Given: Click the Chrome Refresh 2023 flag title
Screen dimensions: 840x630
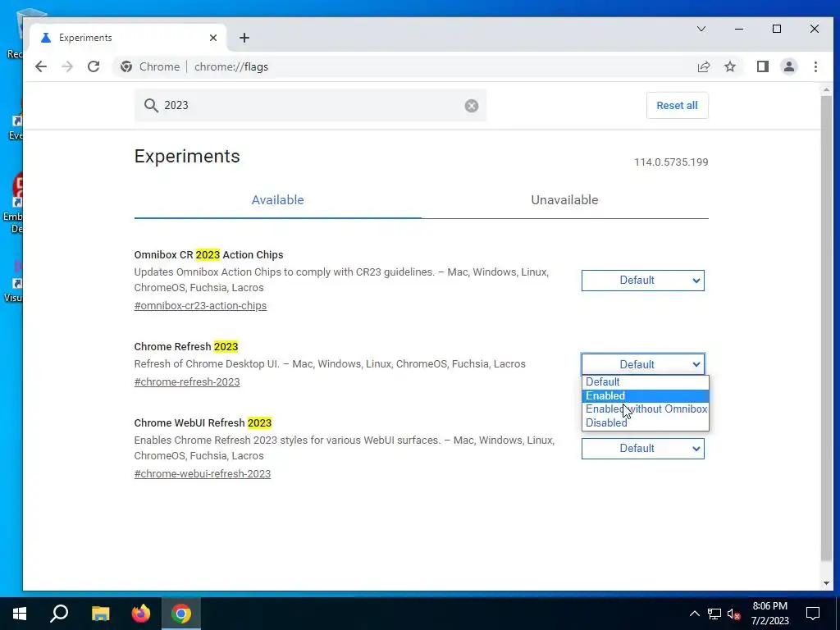Looking at the screenshot, I should 186,347.
